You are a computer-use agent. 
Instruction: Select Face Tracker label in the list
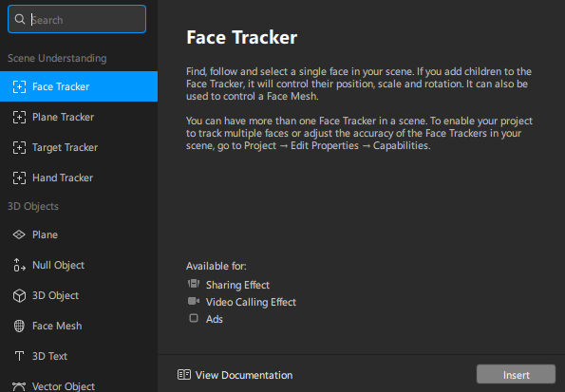coord(61,86)
